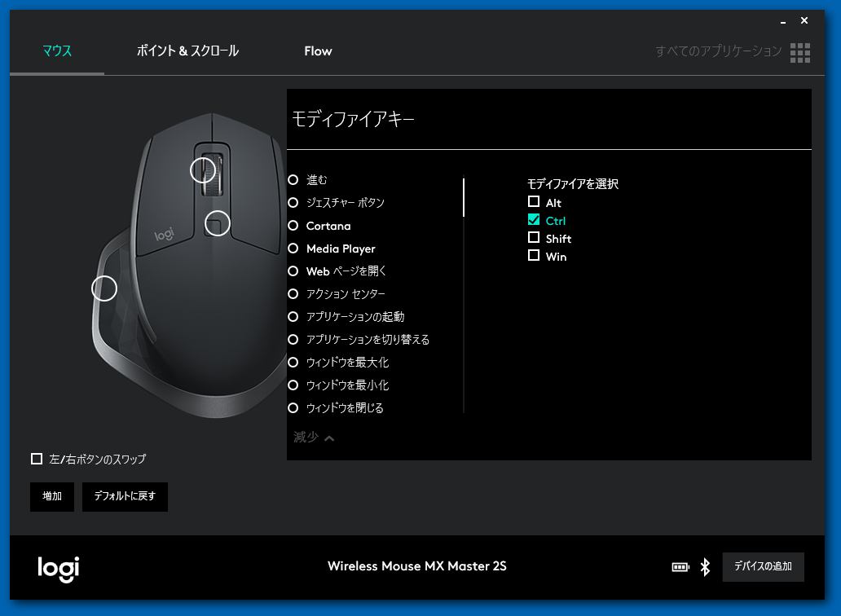
Task: Uncheck the Ctrl modifier
Action: (x=535, y=219)
